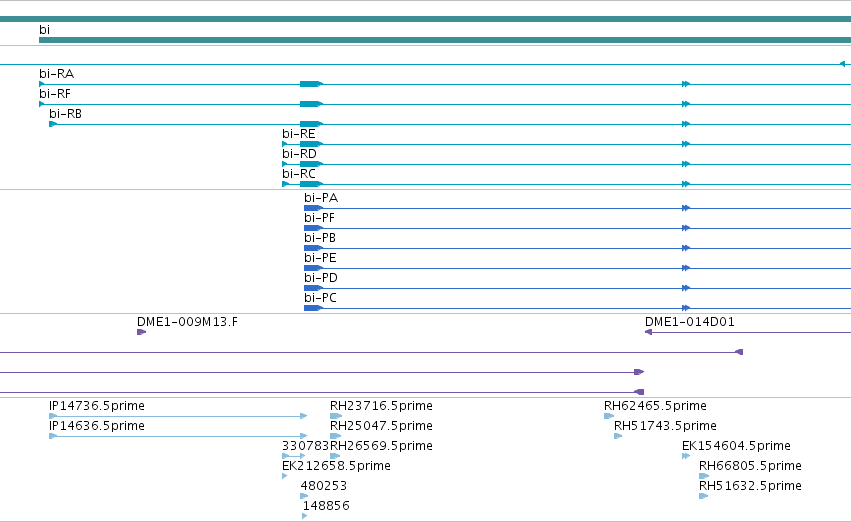The height and width of the screenshot is (522, 851).
Task: Select the EK212658.5prime EST label
Action: coord(336,467)
